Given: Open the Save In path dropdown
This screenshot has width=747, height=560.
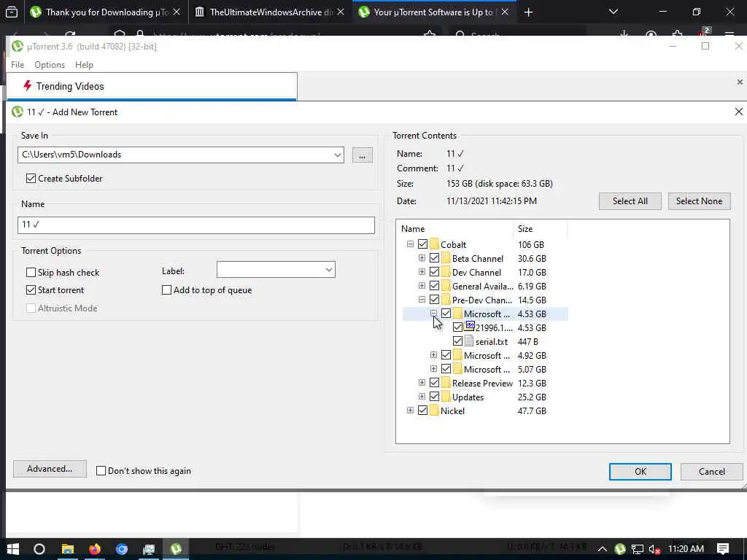Looking at the screenshot, I should [337, 155].
